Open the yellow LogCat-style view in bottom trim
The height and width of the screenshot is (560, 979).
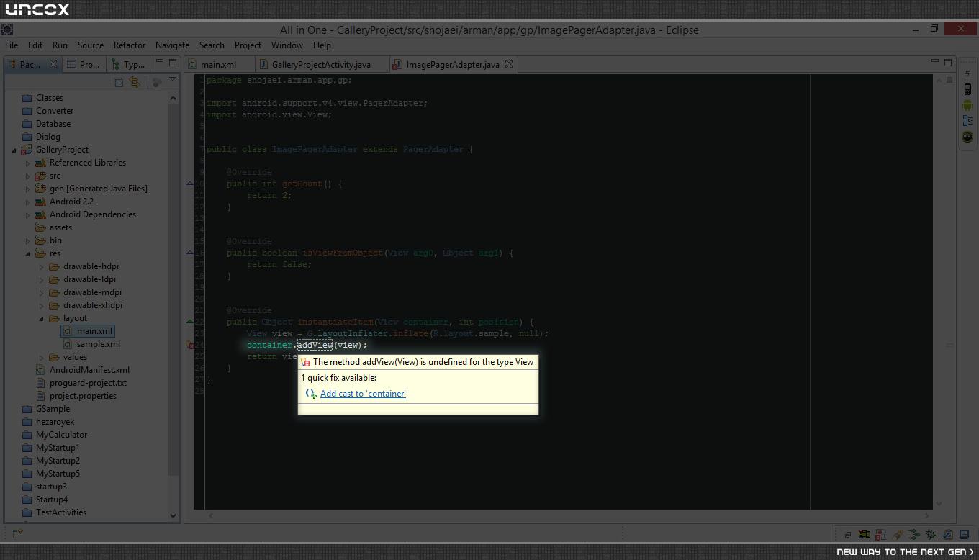(865, 534)
